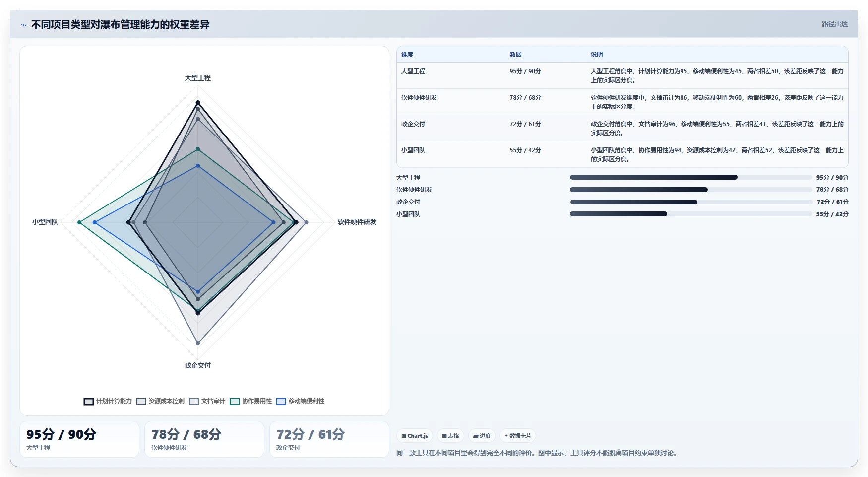Click the 软件硬件研发 progress bar
868x477 pixels.
pos(691,190)
